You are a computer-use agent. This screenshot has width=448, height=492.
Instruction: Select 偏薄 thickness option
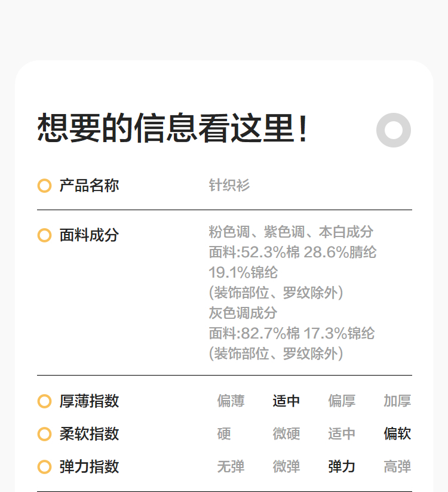tap(231, 401)
